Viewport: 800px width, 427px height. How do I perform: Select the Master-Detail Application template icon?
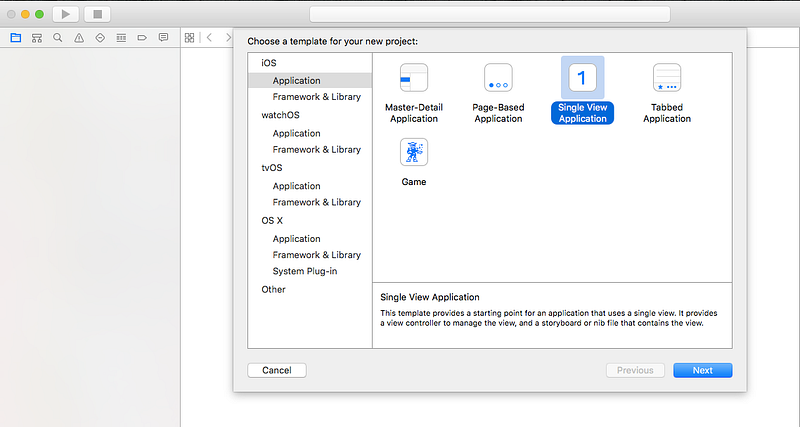[414, 78]
